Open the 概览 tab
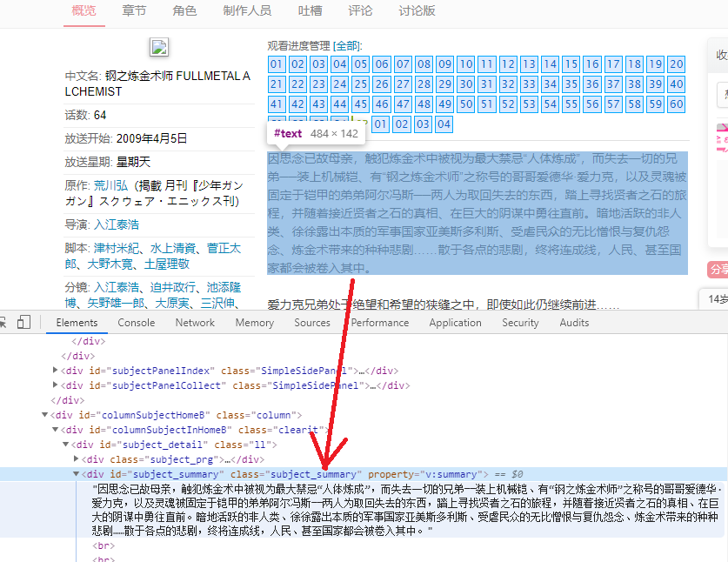The image size is (728, 562). 84,10
